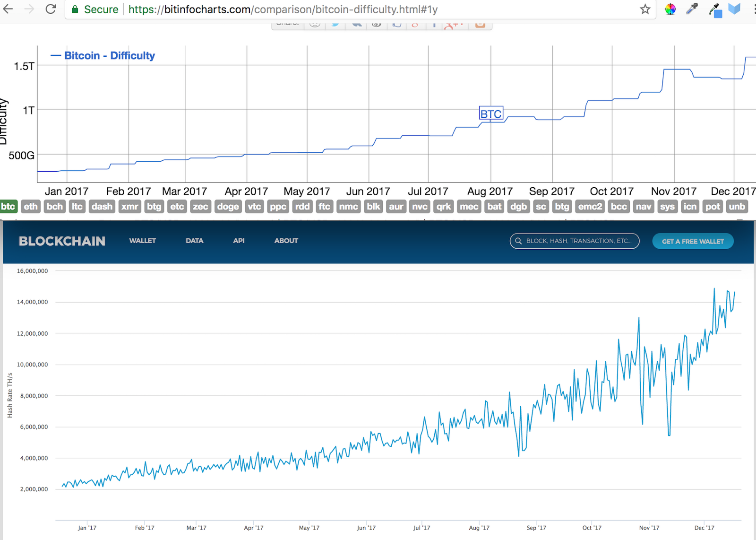This screenshot has width=756, height=540.
Task: Go to the API menu item
Action: (x=239, y=241)
